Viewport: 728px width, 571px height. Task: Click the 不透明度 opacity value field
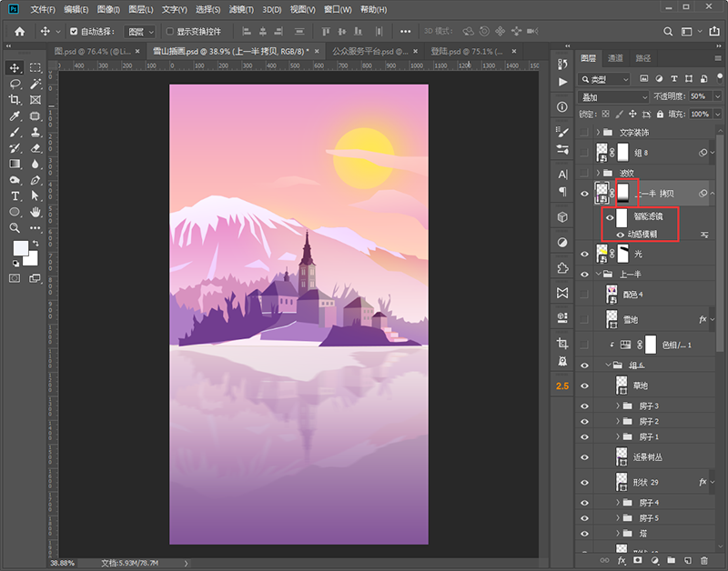(x=699, y=96)
